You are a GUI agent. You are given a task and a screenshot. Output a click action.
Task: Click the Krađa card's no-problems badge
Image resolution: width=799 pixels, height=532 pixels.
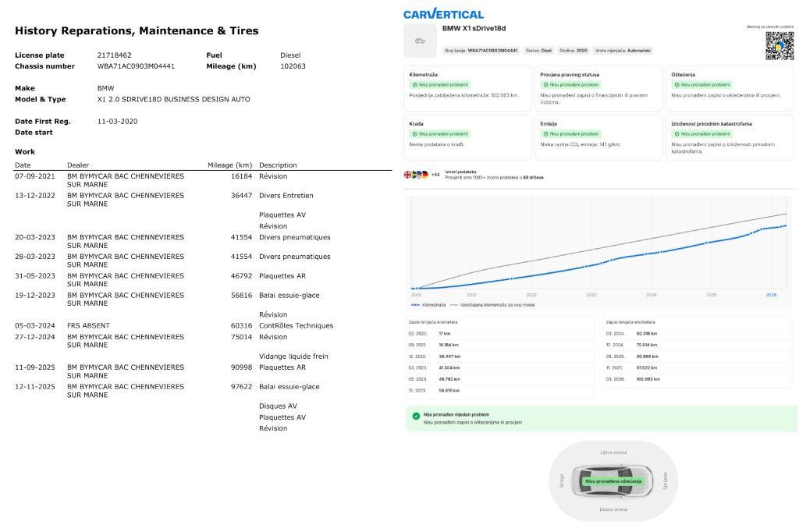pos(439,133)
